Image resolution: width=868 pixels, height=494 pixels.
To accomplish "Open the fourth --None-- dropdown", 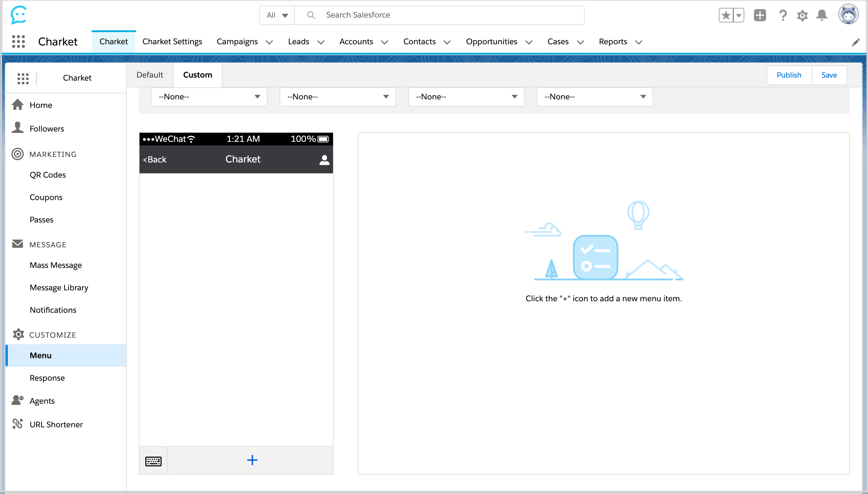I will point(595,97).
